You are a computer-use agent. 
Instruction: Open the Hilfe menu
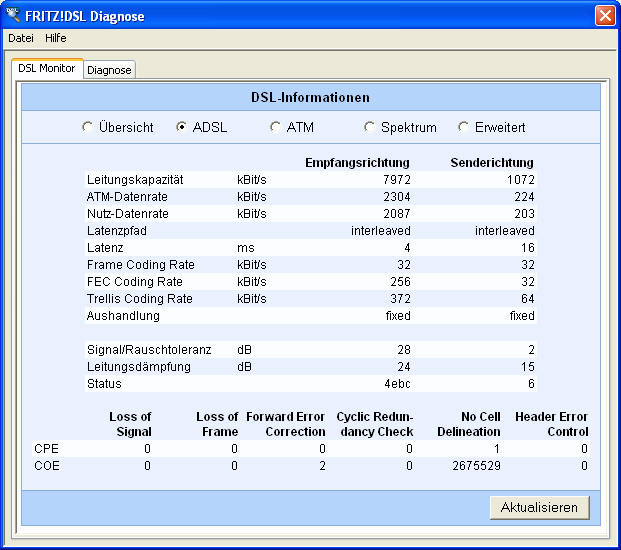55,38
